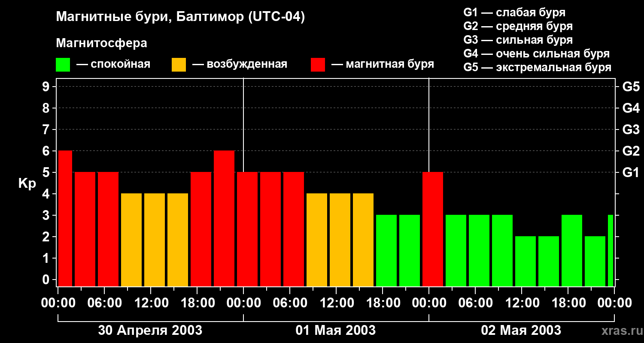Click the lone red bar at midnight 2 May

tap(433, 229)
